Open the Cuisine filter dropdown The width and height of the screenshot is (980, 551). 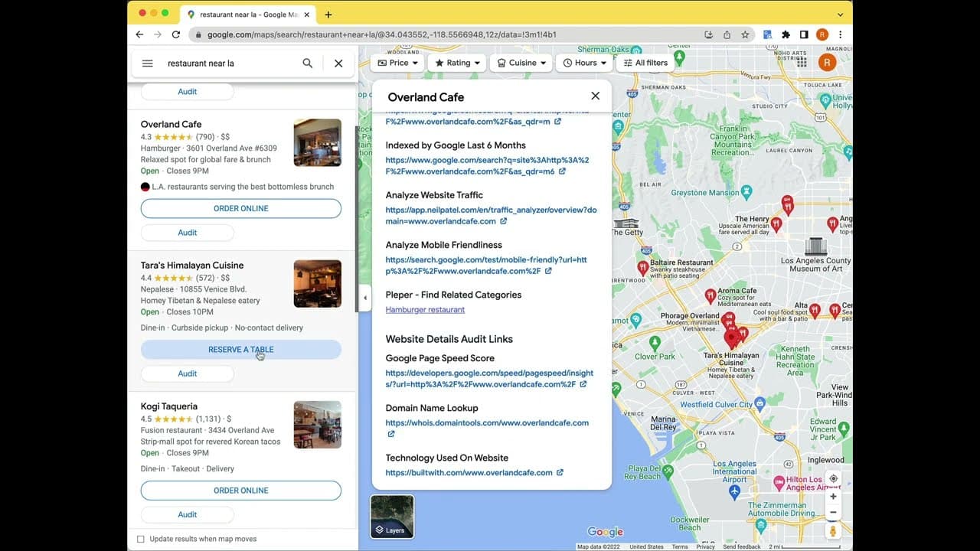521,63
